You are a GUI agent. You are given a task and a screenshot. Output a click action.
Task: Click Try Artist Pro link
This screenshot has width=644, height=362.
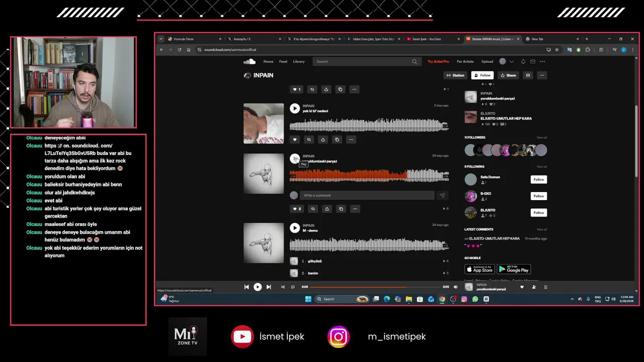pyautogui.click(x=438, y=61)
